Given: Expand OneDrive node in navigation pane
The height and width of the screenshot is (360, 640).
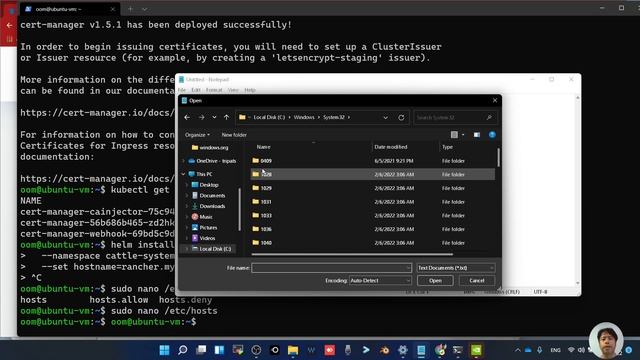Looking at the screenshot, I should pos(183,161).
